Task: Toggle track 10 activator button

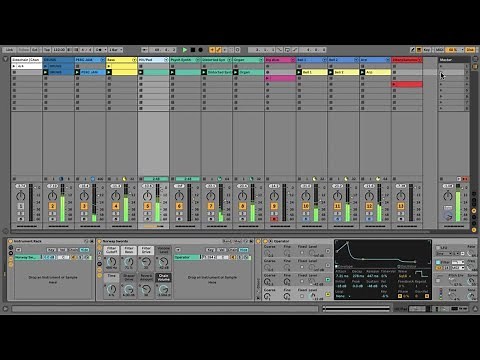Action: 306,206
